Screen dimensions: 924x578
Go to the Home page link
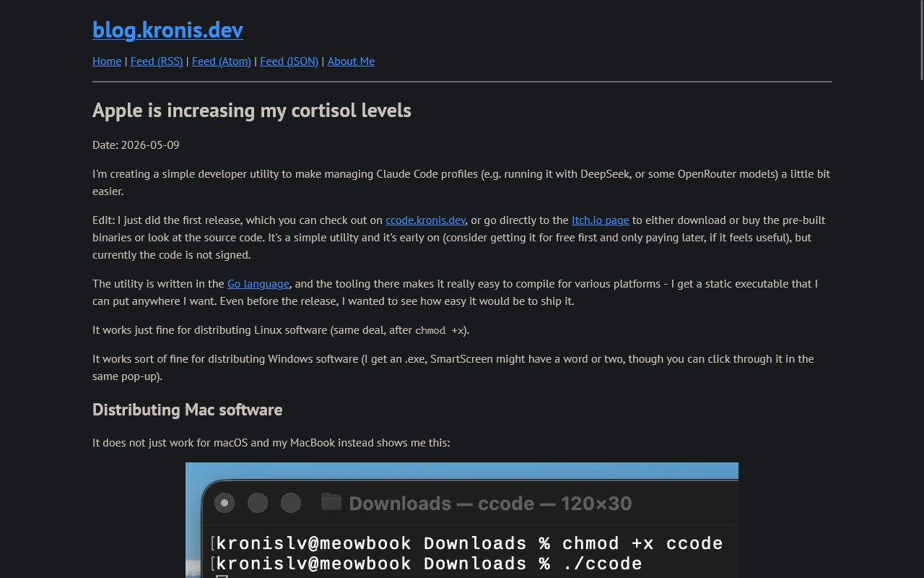pos(107,61)
